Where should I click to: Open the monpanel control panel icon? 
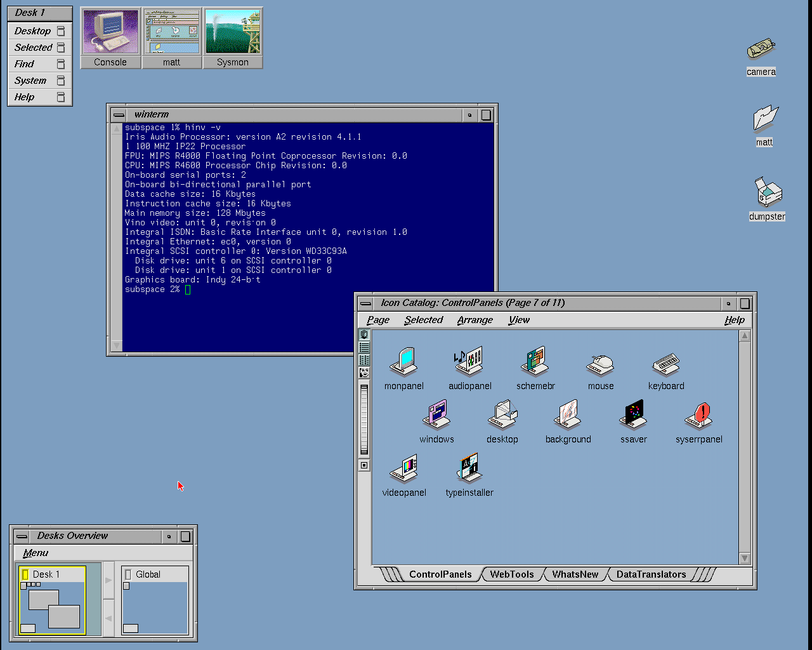403,362
